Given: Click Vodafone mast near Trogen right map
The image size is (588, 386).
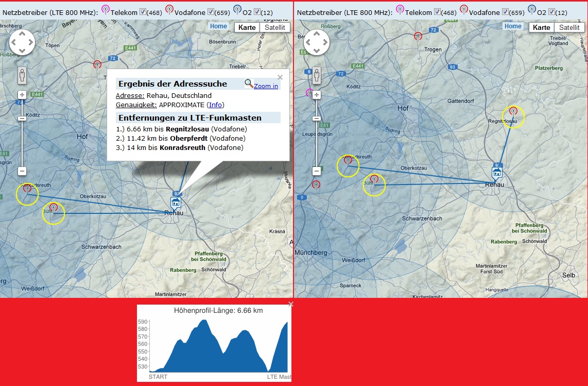Looking at the screenshot, I should 418,37.
